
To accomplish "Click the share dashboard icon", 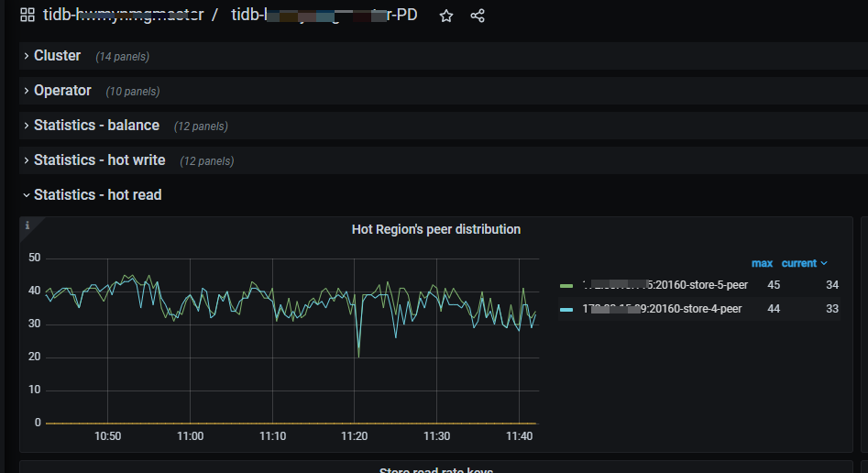I will pyautogui.click(x=478, y=16).
